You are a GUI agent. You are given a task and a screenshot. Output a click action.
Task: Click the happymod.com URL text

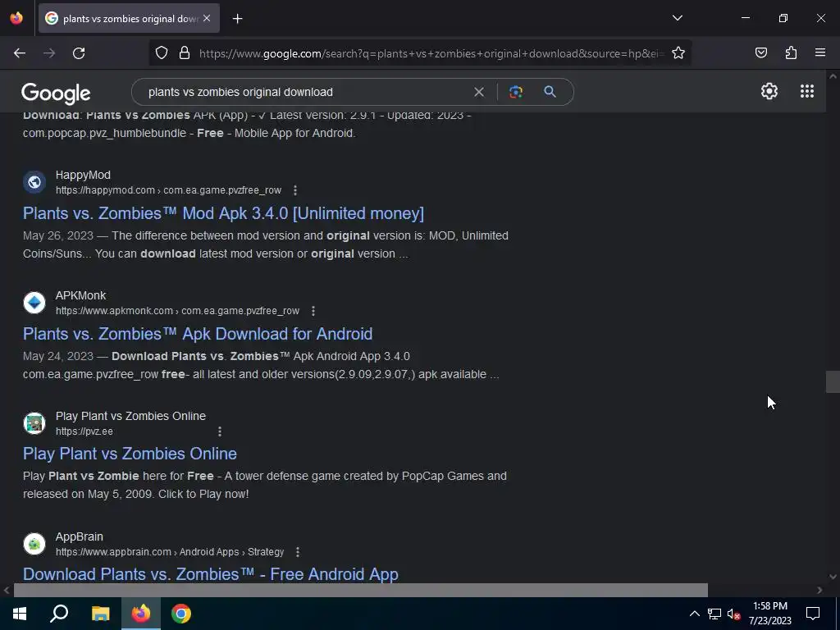click(168, 190)
